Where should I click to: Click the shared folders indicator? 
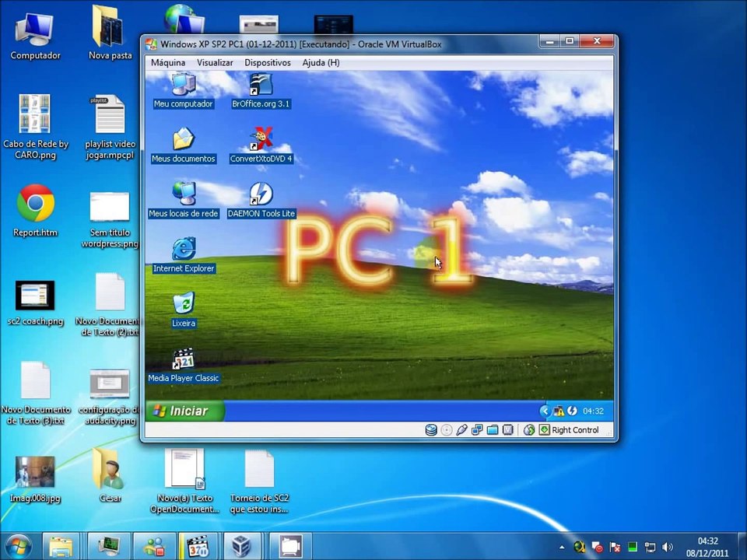(x=492, y=430)
